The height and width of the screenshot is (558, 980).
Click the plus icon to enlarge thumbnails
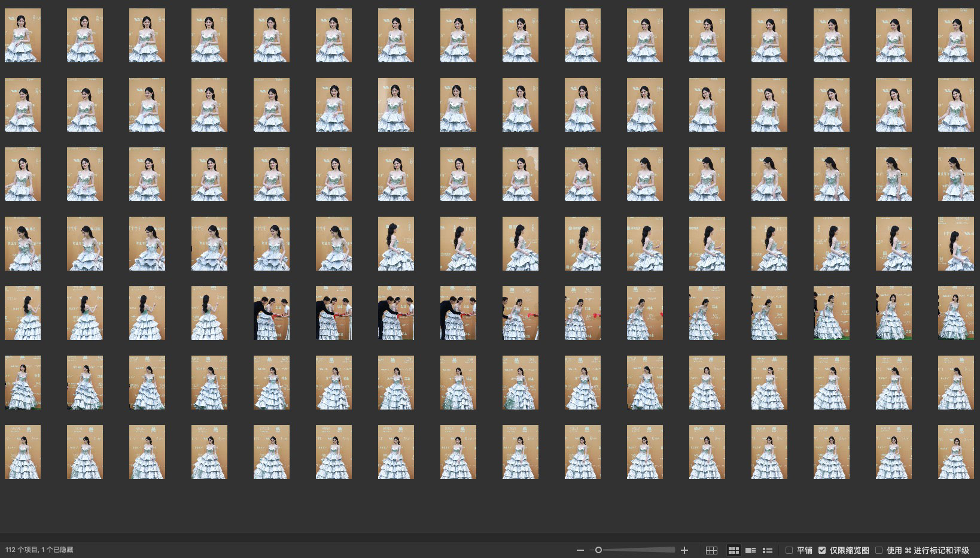click(x=684, y=550)
